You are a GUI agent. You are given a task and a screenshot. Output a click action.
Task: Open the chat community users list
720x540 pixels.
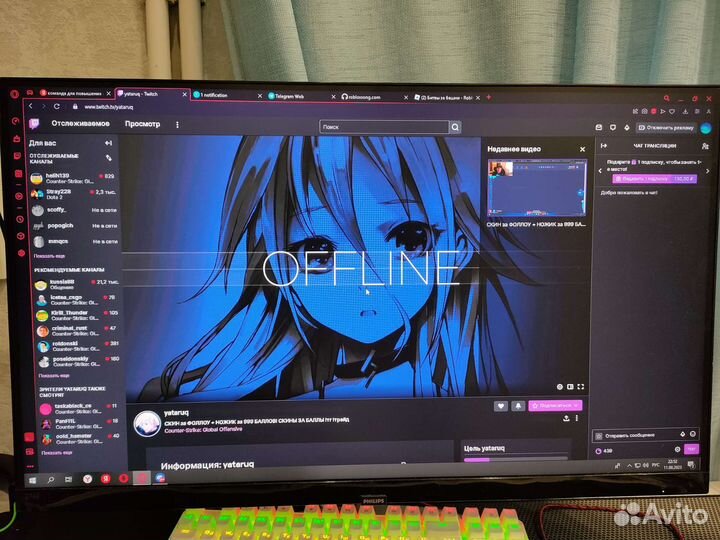(x=705, y=146)
